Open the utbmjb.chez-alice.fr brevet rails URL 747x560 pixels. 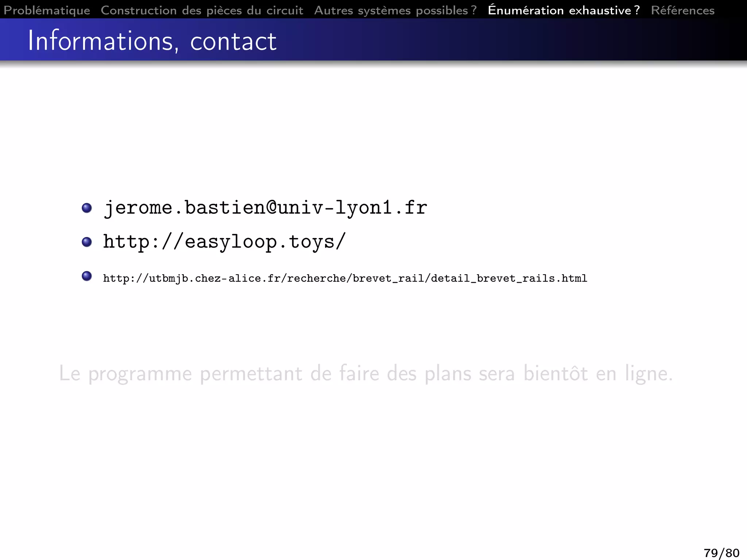coord(345,279)
